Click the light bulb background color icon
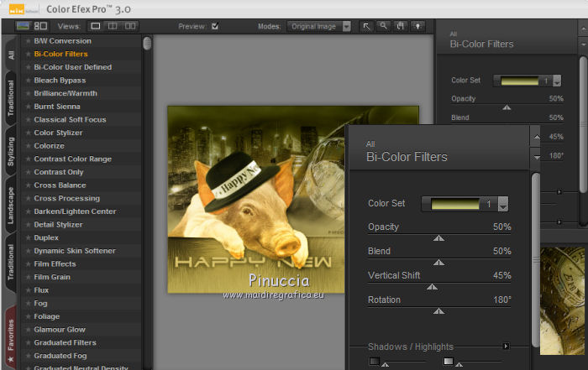 [x=417, y=27]
